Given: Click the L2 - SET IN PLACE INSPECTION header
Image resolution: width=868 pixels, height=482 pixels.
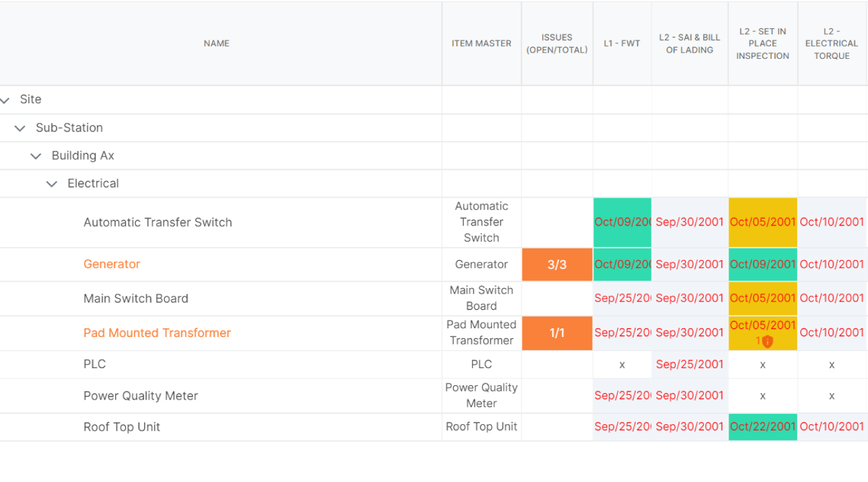Looking at the screenshot, I should 763,43.
